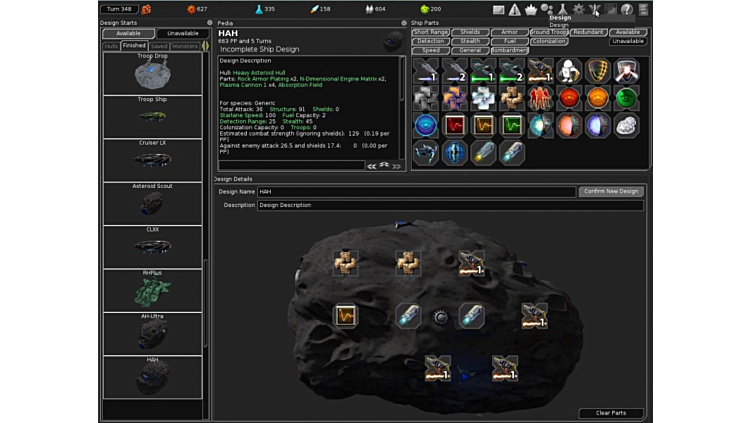Viewport: 752px width, 423px height.
Task: Open the Production gear icon in toolbar
Action: (578, 10)
